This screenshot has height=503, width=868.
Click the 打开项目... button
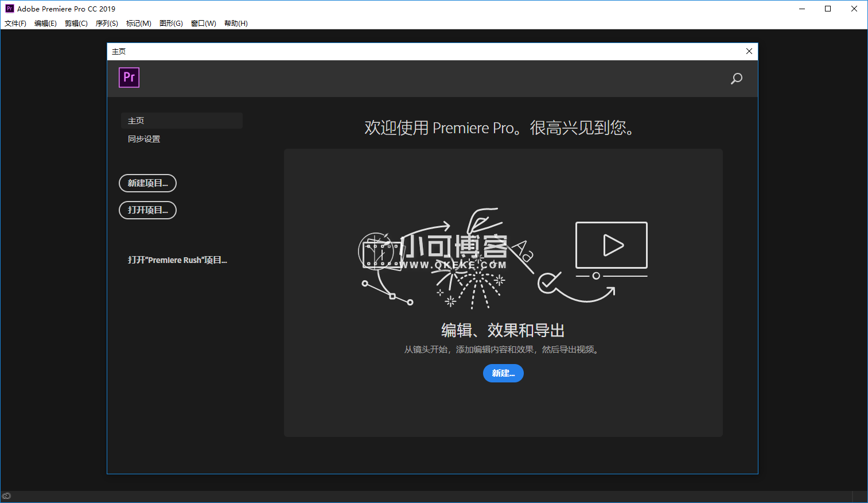147,210
